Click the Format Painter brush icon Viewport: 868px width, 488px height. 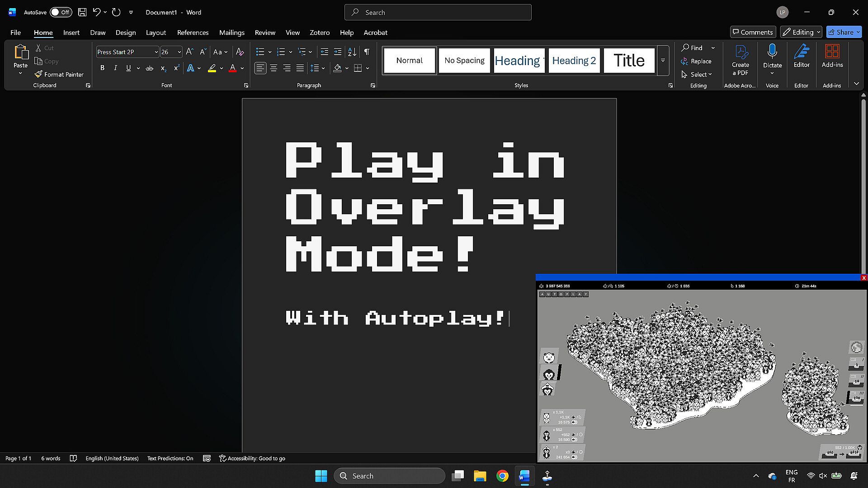click(38, 74)
